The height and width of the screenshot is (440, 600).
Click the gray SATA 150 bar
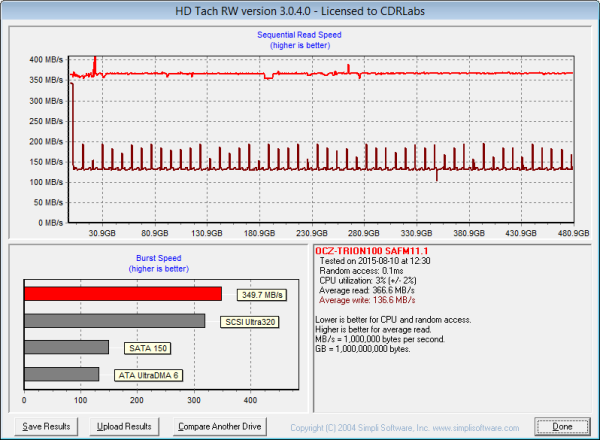[x=66, y=347]
